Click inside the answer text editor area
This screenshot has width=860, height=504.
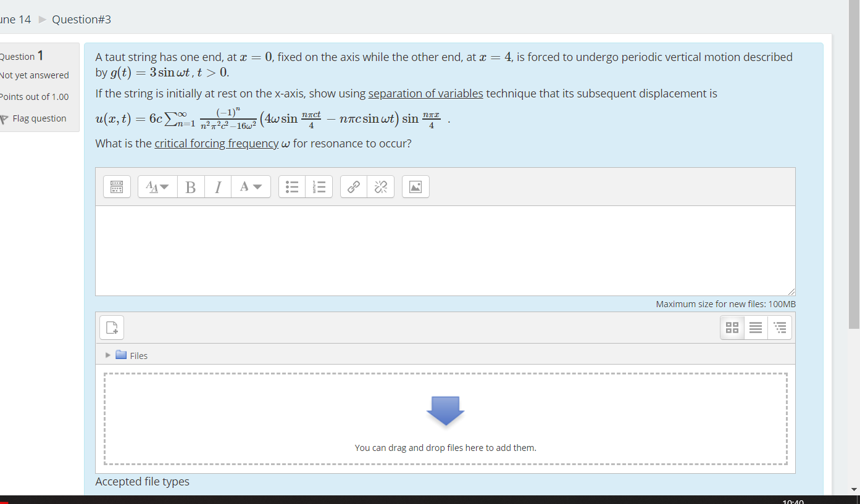tap(445, 250)
